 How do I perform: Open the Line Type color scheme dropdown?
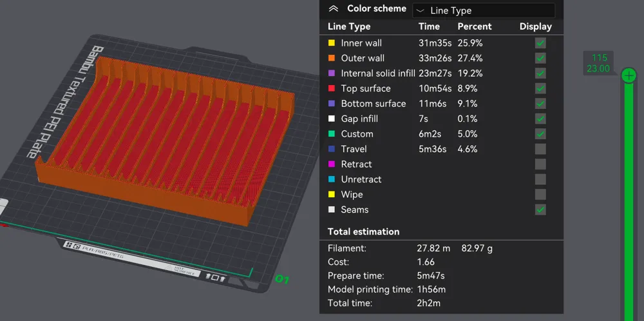[483, 10]
